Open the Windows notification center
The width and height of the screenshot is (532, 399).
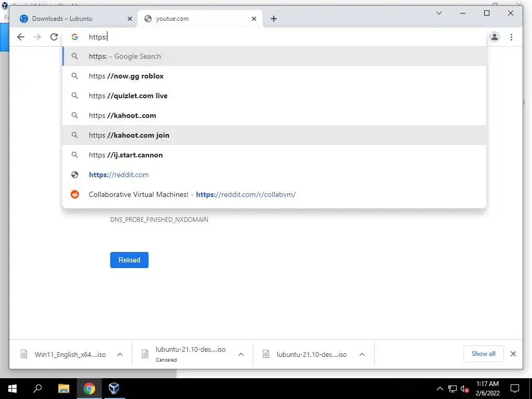[x=515, y=389]
